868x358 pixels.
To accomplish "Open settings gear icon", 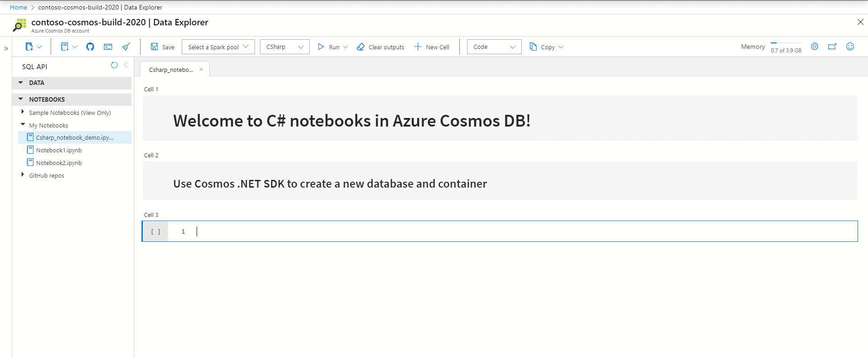I will pyautogui.click(x=815, y=47).
